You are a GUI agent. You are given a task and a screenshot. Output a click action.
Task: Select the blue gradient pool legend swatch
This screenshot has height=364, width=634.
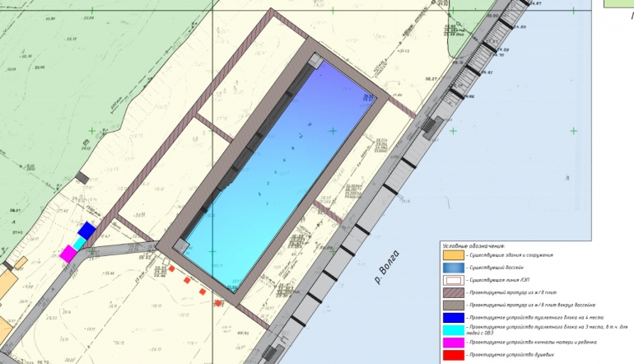pos(453,268)
